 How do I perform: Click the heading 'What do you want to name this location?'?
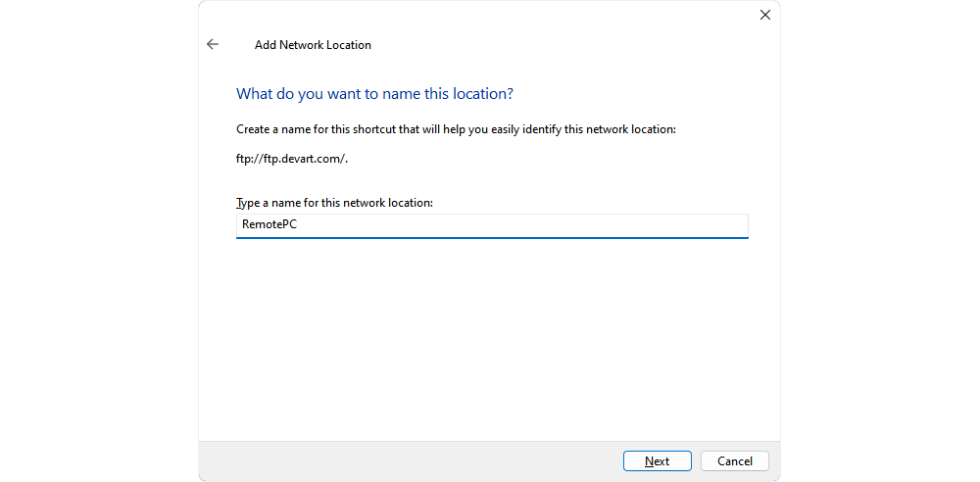tap(374, 94)
